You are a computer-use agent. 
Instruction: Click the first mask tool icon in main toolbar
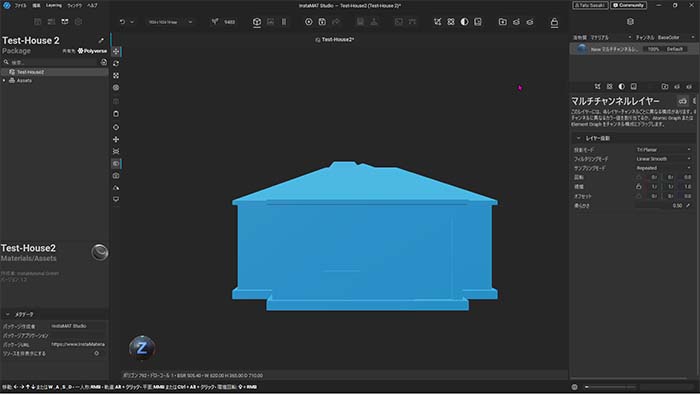pos(438,22)
